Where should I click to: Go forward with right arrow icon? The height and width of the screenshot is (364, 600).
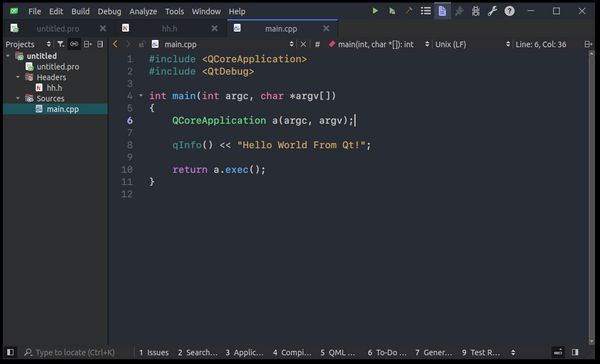pyautogui.click(x=128, y=44)
